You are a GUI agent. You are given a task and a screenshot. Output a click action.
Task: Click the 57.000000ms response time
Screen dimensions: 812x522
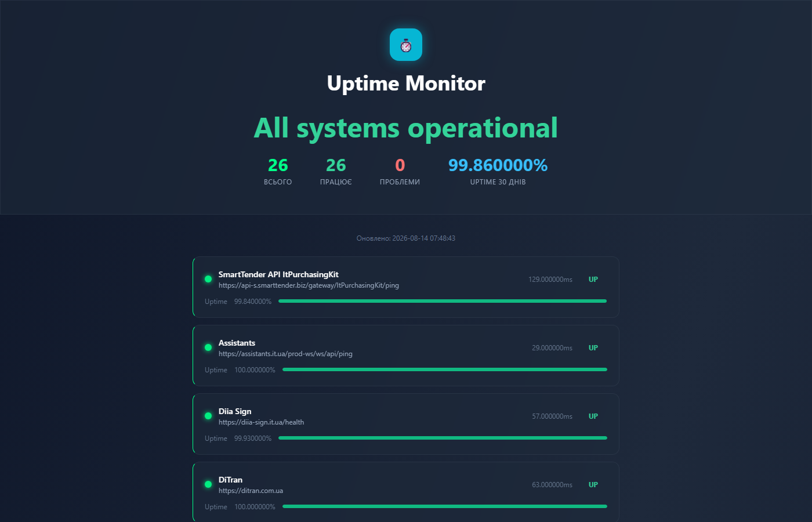click(x=552, y=416)
